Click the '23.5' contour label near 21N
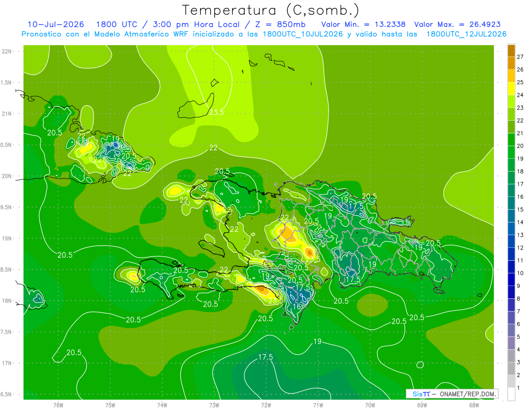Image resolution: width=532 pixels, height=411 pixels. [216, 112]
